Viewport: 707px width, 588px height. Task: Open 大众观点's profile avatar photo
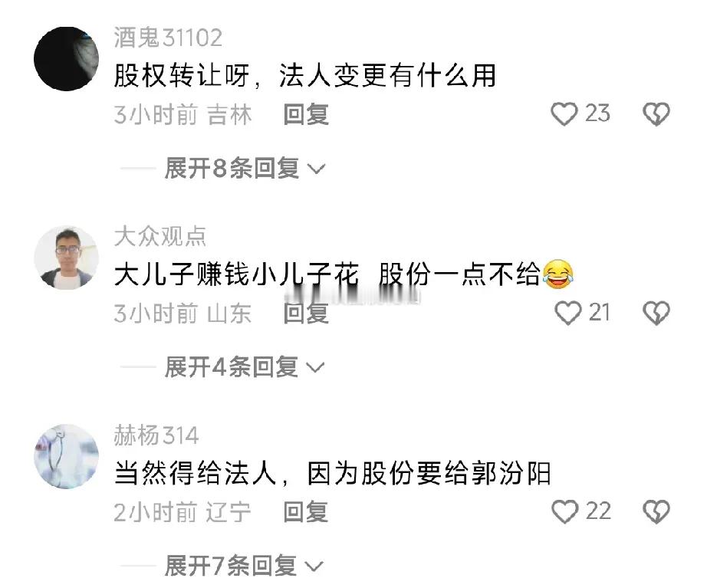pyautogui.click(x=66, y=258)
